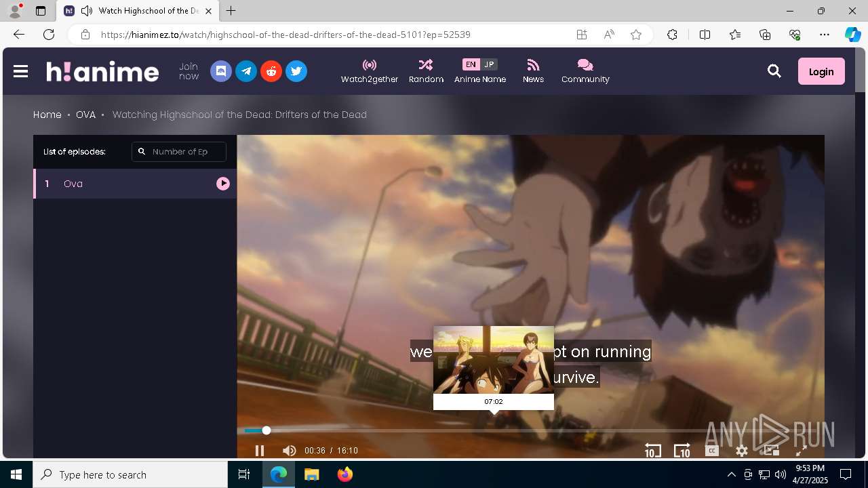Screen dimensions: 868x488
Task: Open the Twitter join link
Action: 296,71
